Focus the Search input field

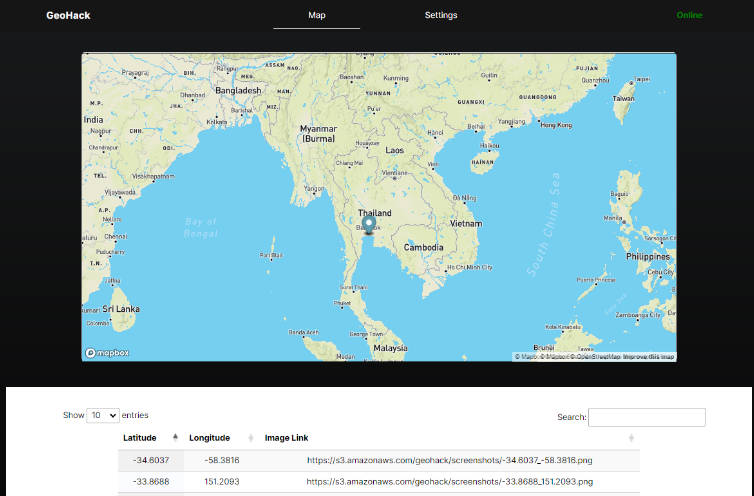tap(647, 417)
